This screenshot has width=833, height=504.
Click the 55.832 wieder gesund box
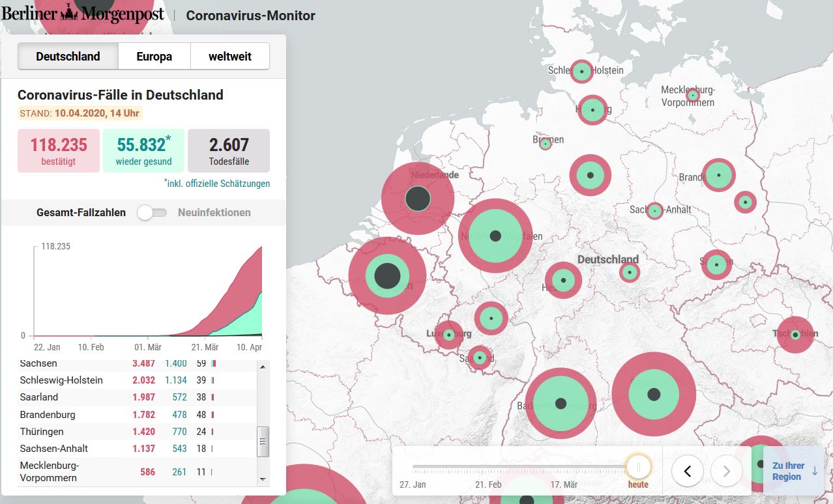click(144, 150)
